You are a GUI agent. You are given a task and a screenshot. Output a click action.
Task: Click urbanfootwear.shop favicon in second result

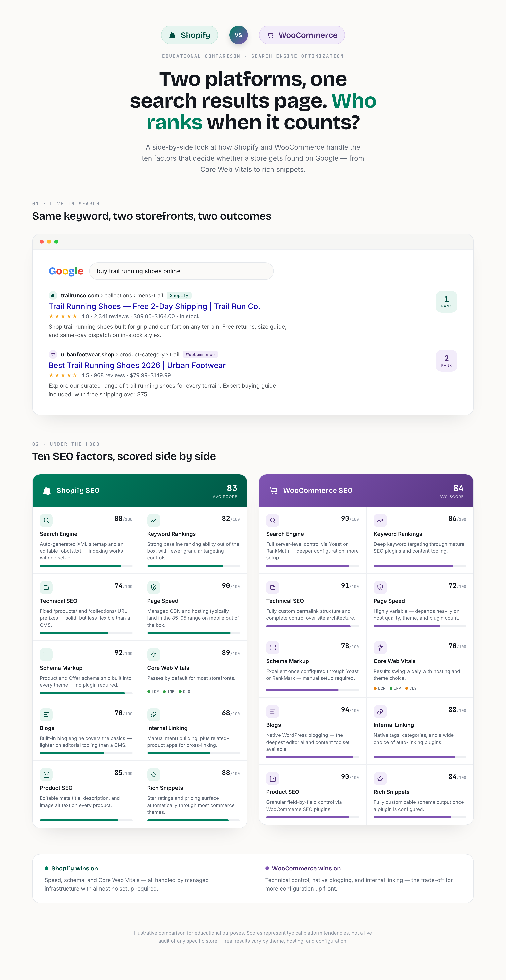[x=53, y=355]
